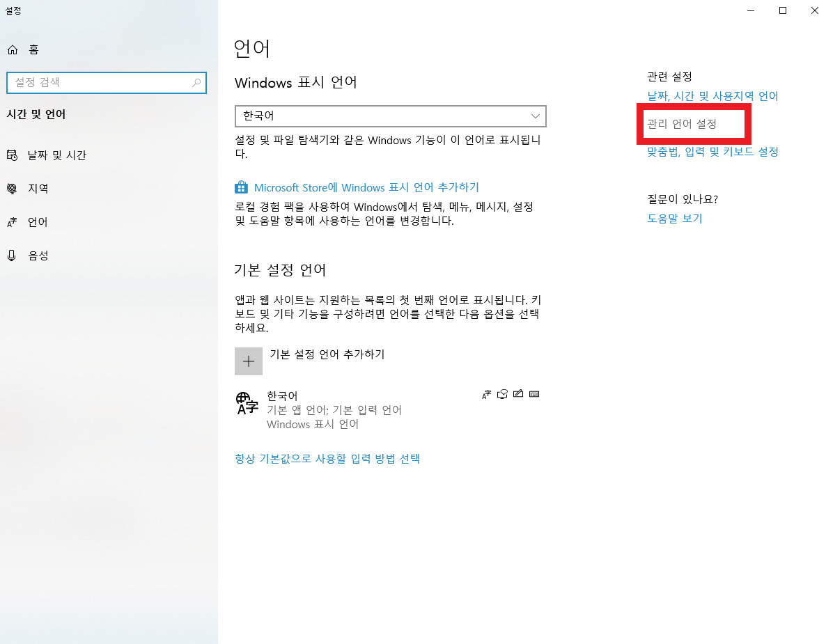
Task: Click the keyboard feature icon for 한국어
Action: pyautogui.click(x=534, y=394)
